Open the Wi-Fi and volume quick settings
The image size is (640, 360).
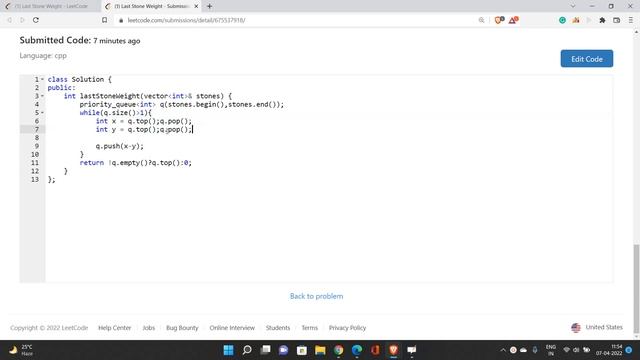click(x=576, y=350)
